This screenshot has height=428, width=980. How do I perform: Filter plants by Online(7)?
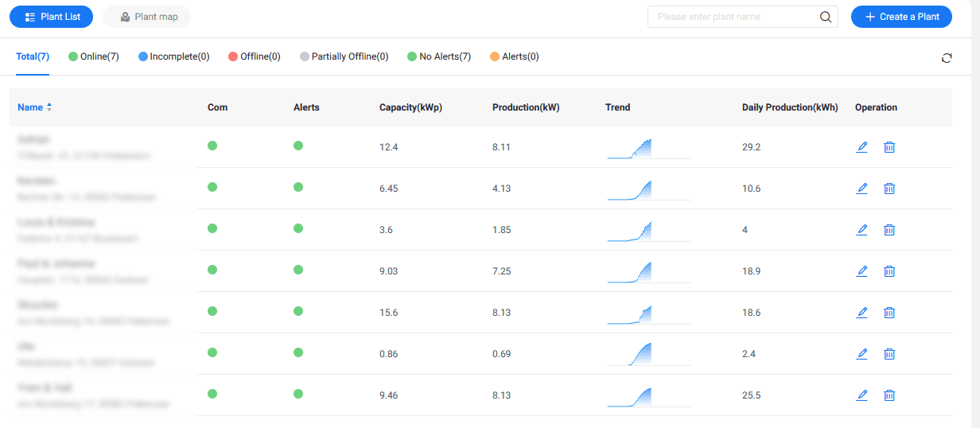click(94, 56)
